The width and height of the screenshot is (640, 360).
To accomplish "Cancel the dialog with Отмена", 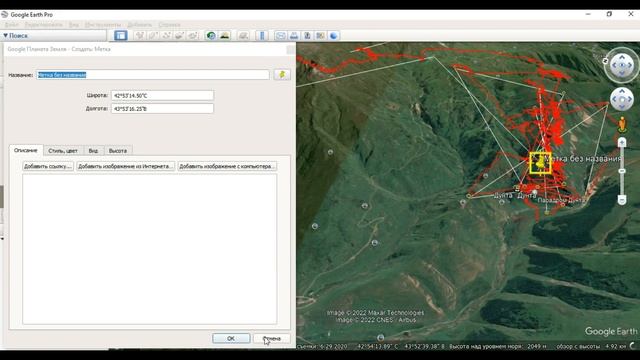I will point(271,338).
